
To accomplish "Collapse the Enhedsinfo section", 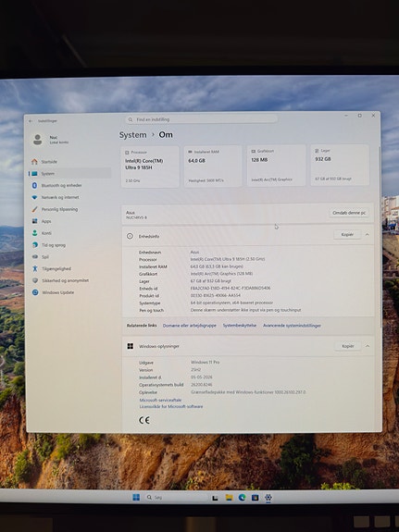I will pyautogui.click(x=368, y=234).
